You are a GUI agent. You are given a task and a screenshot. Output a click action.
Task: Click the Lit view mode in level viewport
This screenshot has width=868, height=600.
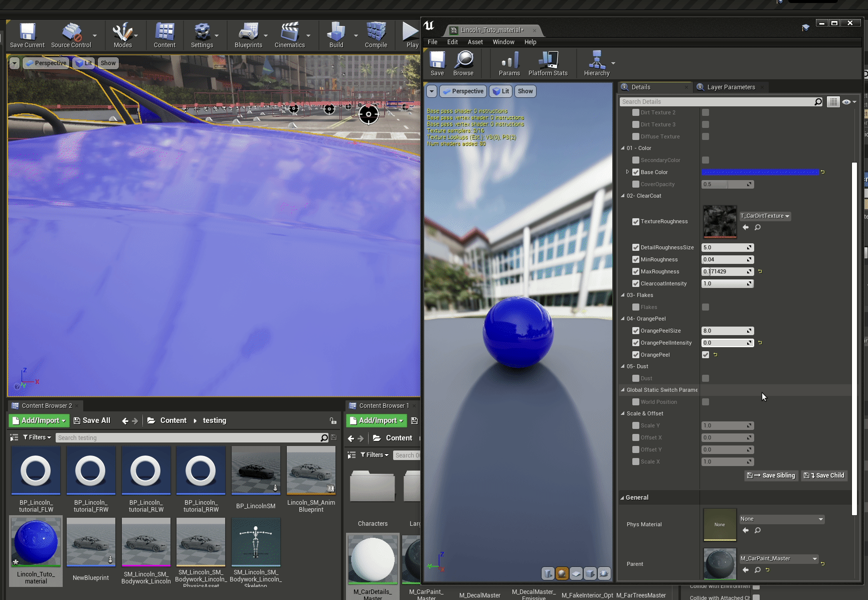[x=84, y=63]
